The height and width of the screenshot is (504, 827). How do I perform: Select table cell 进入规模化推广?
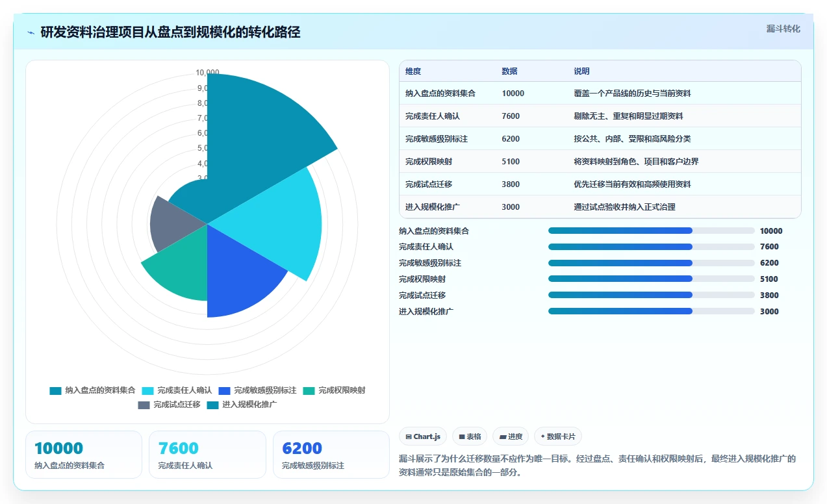(432, 207)
